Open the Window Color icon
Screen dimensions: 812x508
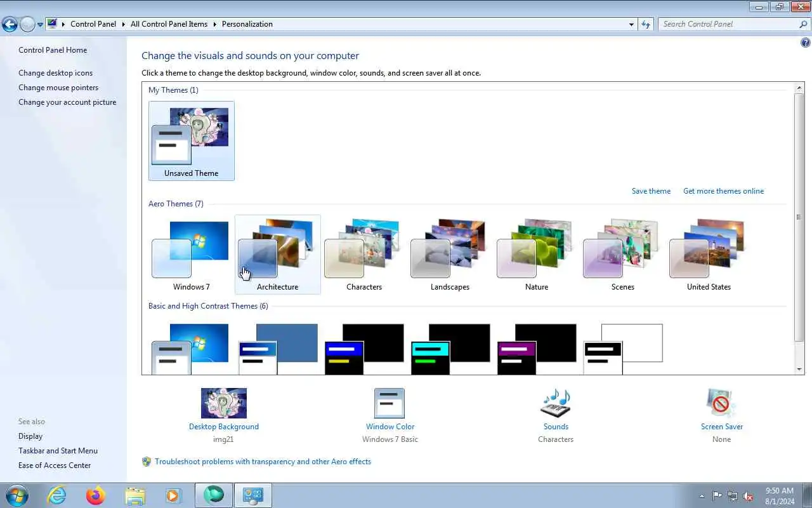(390, 403)
